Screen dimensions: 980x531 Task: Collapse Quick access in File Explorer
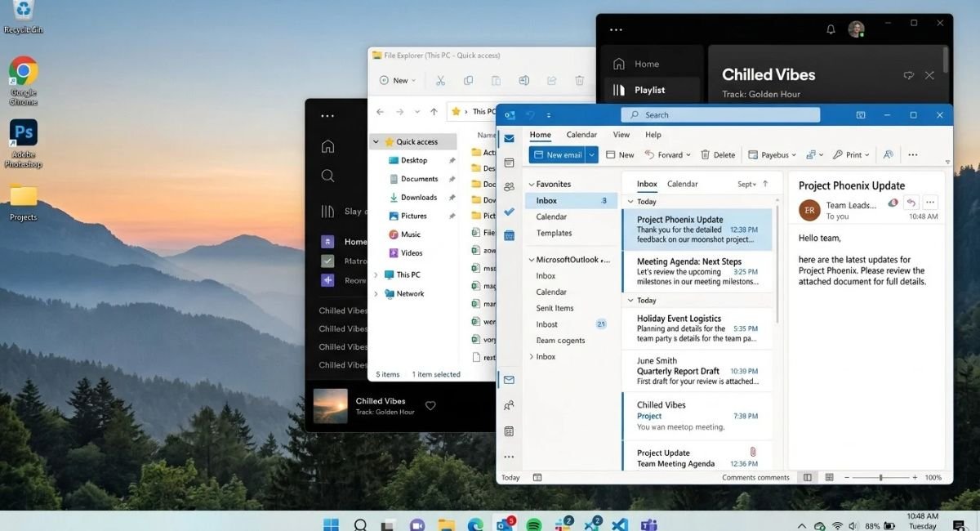tap(376, 142)
